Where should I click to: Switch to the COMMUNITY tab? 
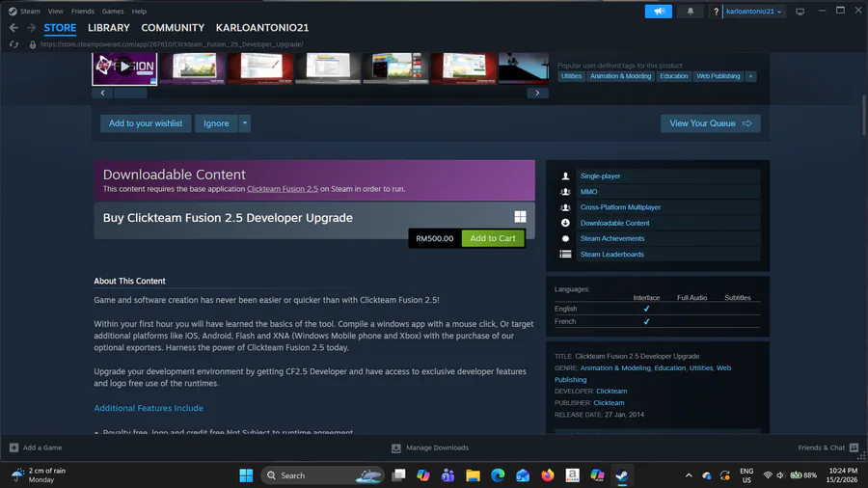[173, 28]
